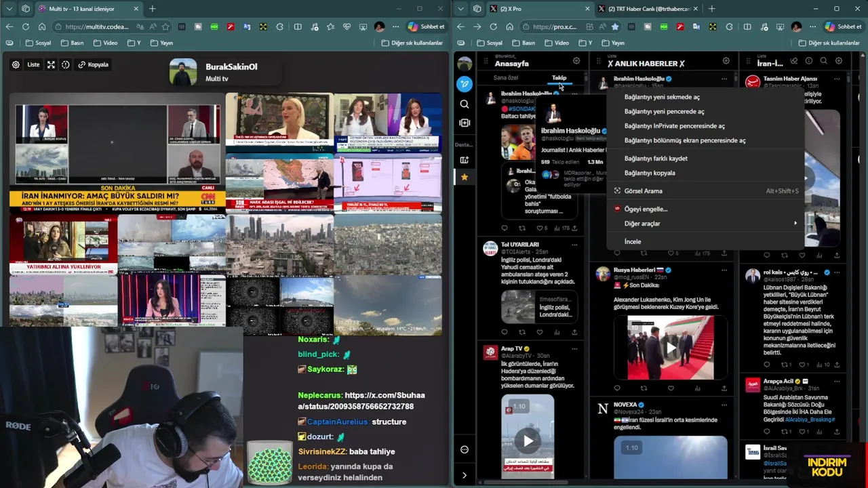Open search in X Pro sidebar
868x488 pixels.
[465, 104]
